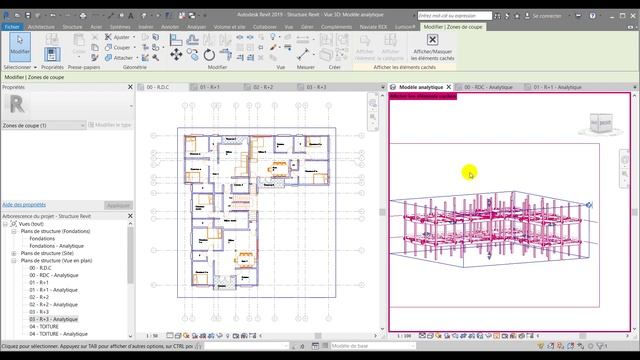Click the Afficher/Masquer les éléments cachés icon

pyautogui.click(x=432, y=40)
